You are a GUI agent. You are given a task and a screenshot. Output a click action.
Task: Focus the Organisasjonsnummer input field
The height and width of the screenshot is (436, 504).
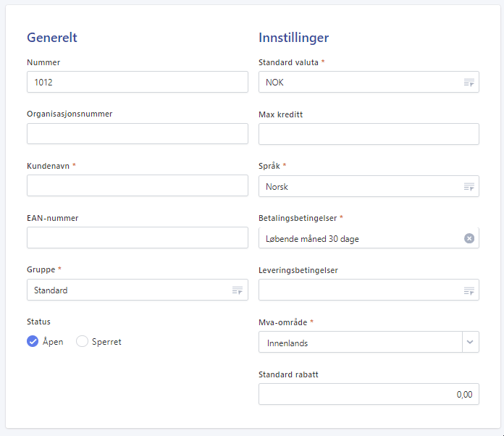click(x=138, y=134)
